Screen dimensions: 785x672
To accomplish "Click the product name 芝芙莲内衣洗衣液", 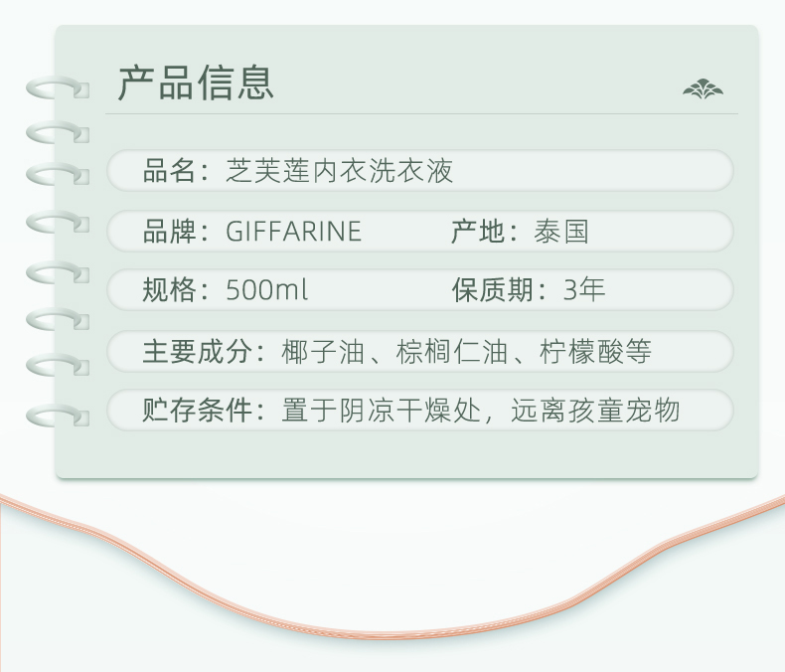I will (x=340, y=171).
